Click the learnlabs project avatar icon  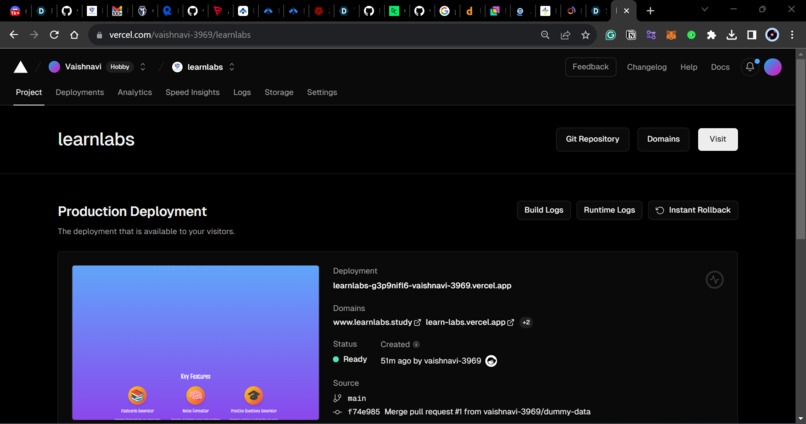tap(177, 67)
